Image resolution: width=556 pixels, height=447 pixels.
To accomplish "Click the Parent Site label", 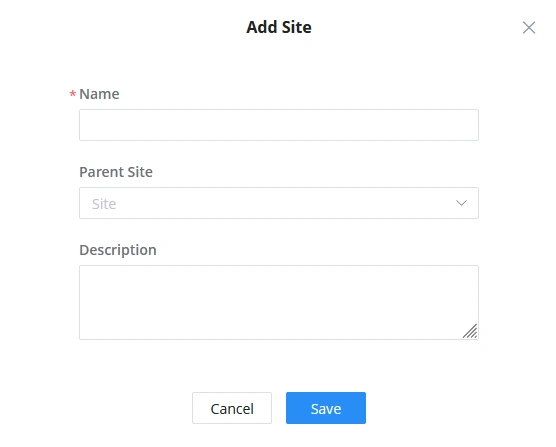I will (116, 172).
